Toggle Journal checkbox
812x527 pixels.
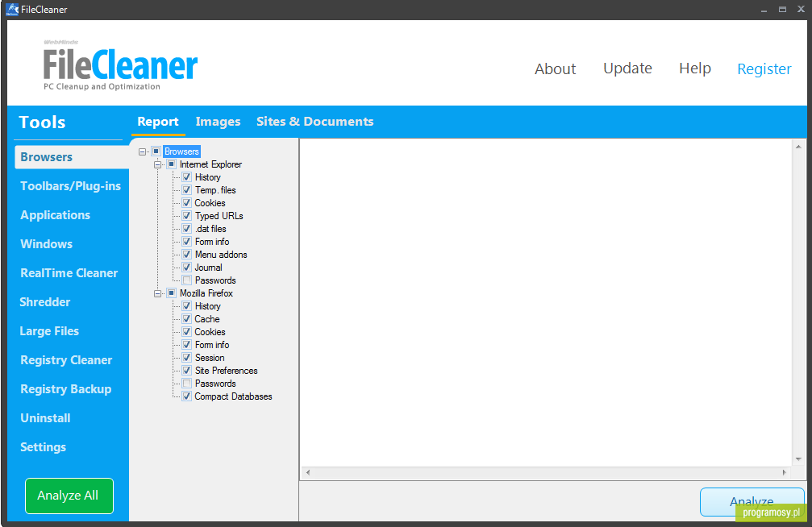pos(187,268)
